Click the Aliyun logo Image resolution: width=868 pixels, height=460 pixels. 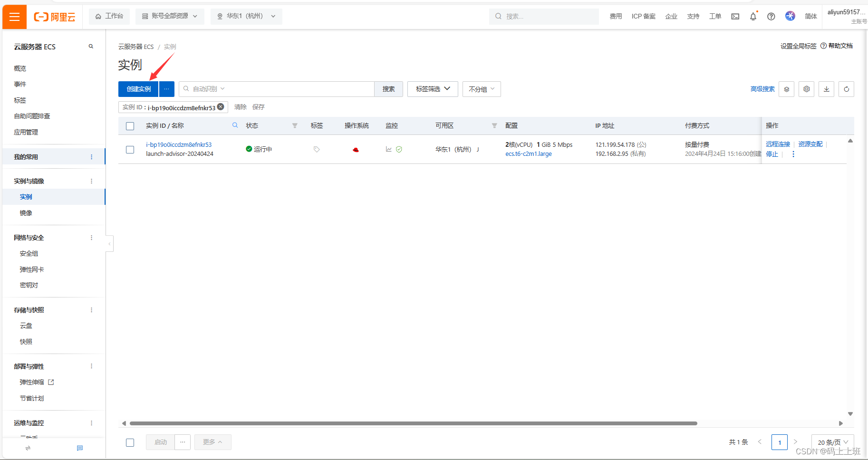pyautogui.click(x=55, y=17)
